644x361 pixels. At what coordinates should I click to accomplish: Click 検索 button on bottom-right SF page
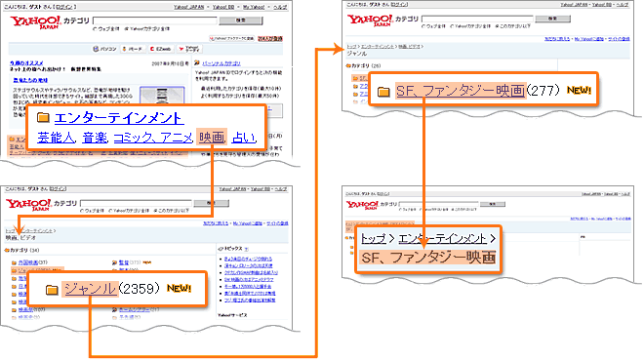click(493, 204)
